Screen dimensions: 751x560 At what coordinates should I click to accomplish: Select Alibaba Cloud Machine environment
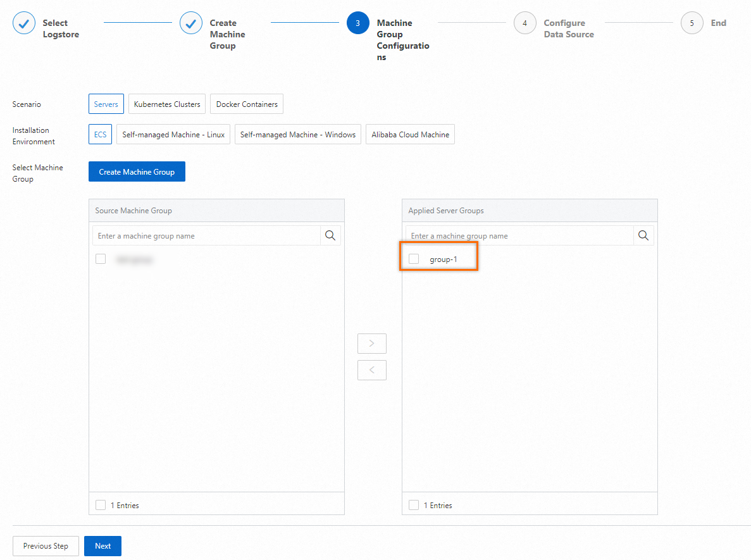(x=411, y=135)
